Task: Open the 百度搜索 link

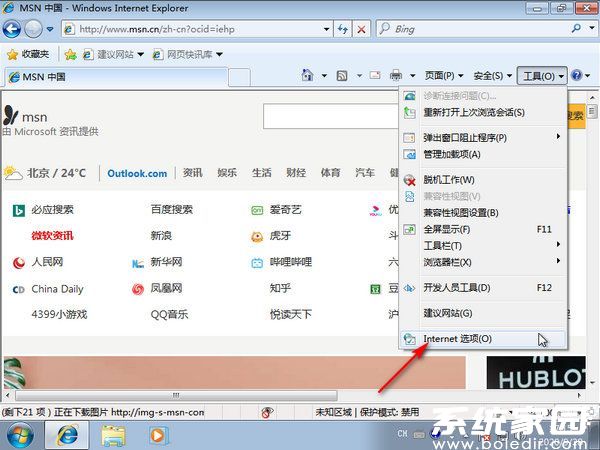Action: pos(172,210)
